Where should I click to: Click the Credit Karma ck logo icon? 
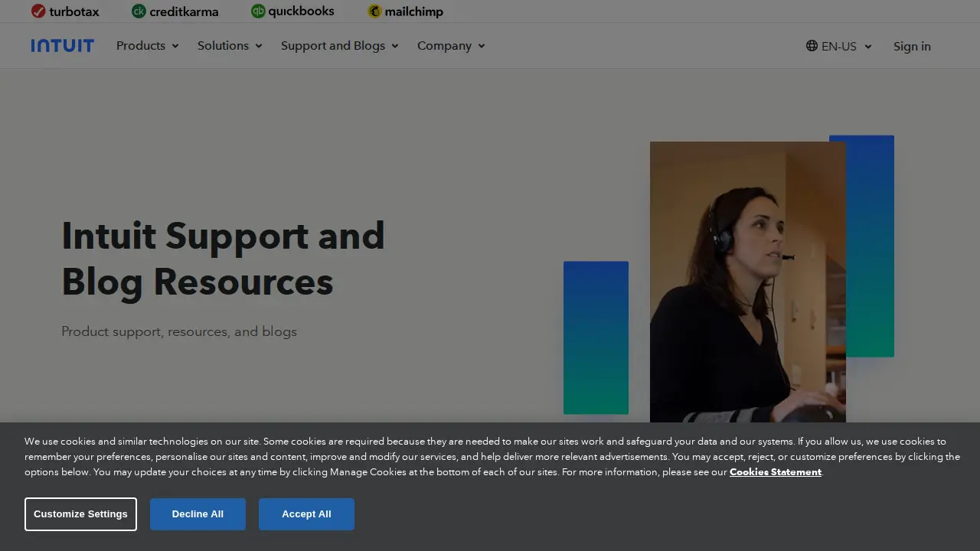(x=139, y=11)
